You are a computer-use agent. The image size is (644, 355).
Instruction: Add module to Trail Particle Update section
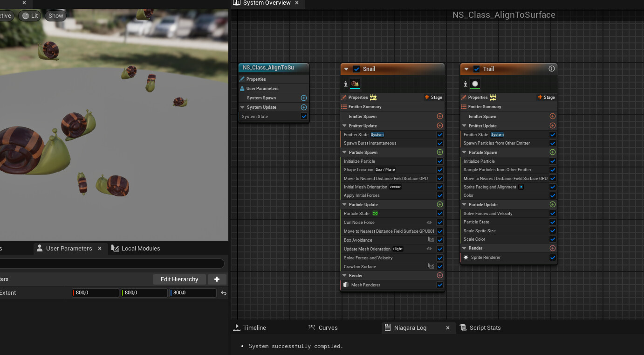(x=553, y=204)
